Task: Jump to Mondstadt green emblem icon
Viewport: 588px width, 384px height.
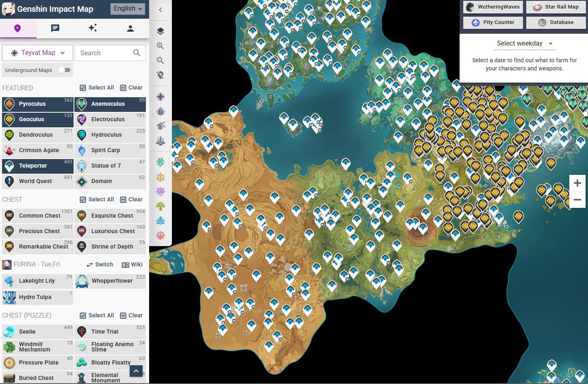Action: [x=161, y=162]
